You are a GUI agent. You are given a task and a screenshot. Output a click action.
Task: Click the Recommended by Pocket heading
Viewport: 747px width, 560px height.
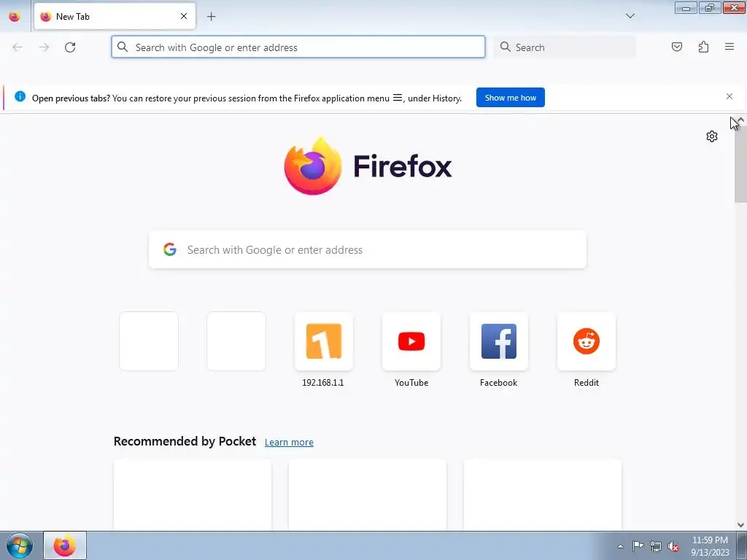tap(185, 441)
